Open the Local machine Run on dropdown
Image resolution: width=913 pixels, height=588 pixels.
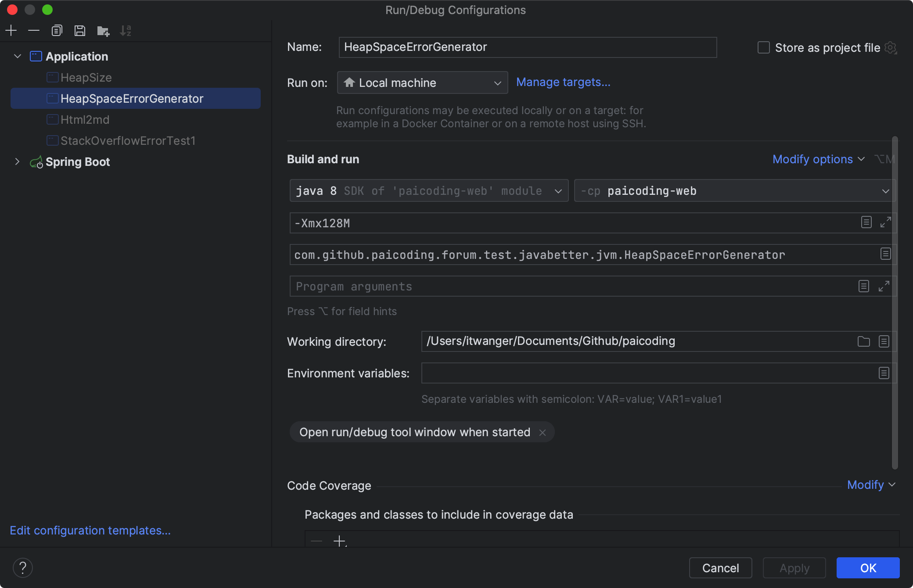point(422,82)
